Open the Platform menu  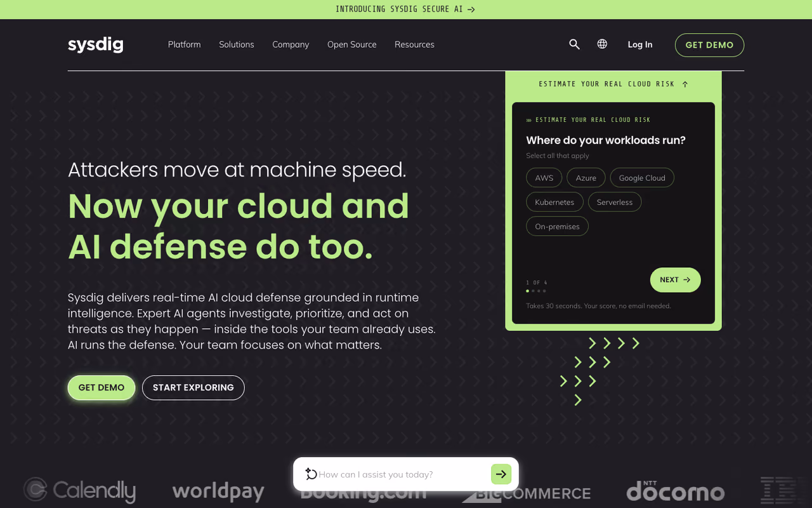click(184, 44)
